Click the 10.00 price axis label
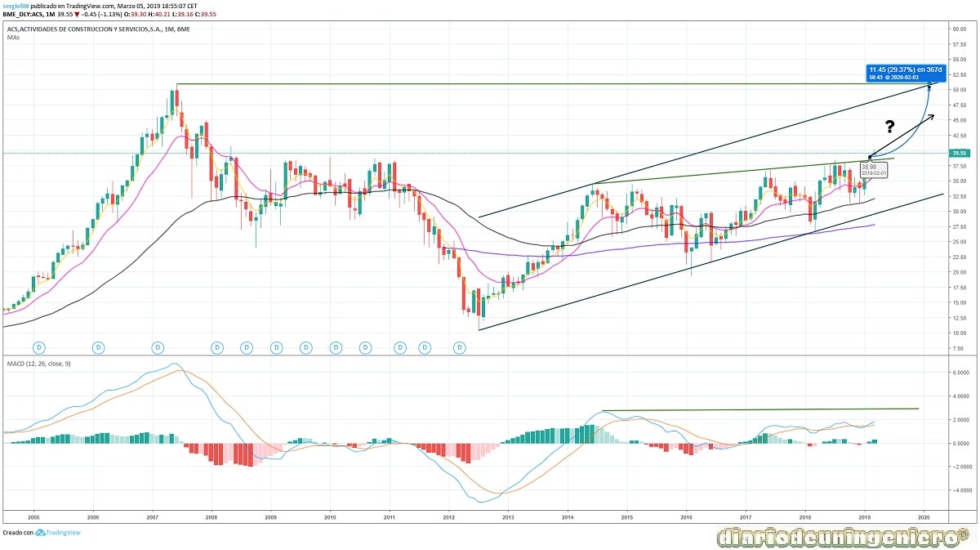This screenshot has height=550, width=980. (959, 333)
